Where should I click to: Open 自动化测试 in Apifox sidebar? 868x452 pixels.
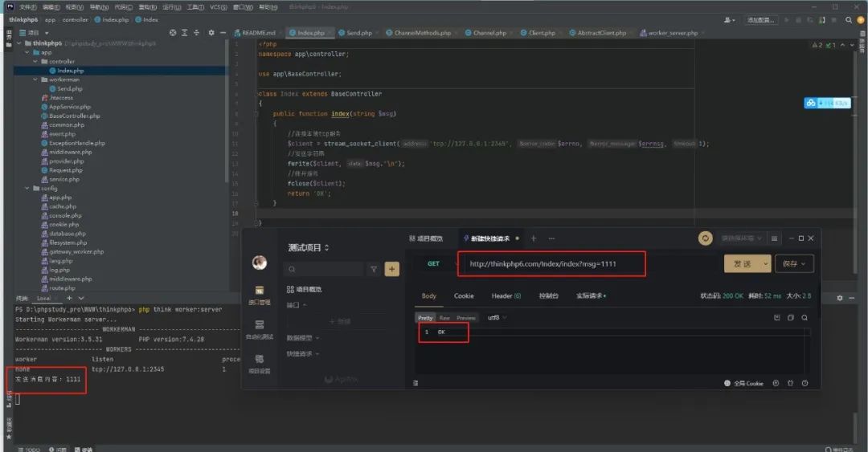coord(259,329)
